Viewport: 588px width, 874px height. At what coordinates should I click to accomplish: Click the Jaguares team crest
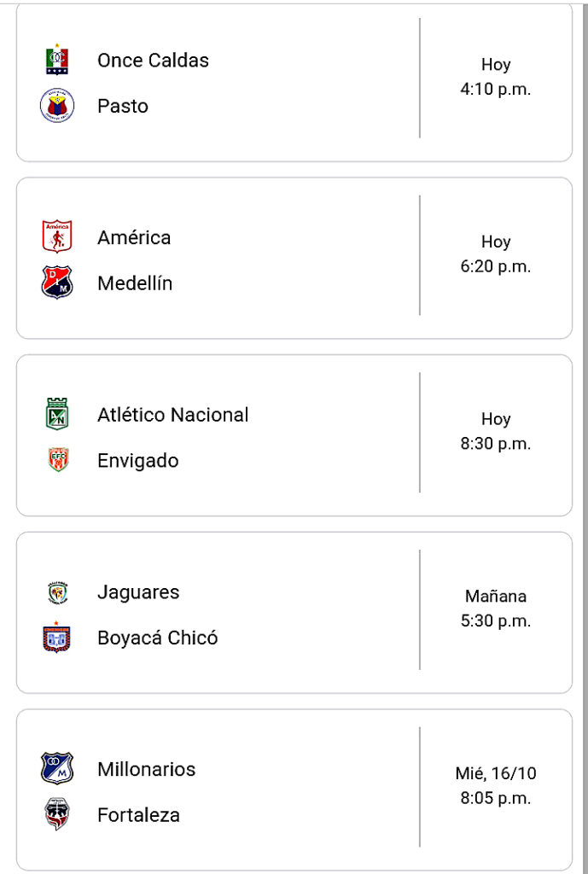coord(58,592)
